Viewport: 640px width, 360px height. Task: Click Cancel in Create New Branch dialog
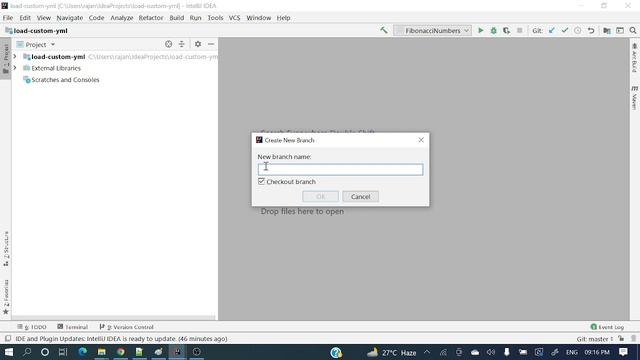360,196
